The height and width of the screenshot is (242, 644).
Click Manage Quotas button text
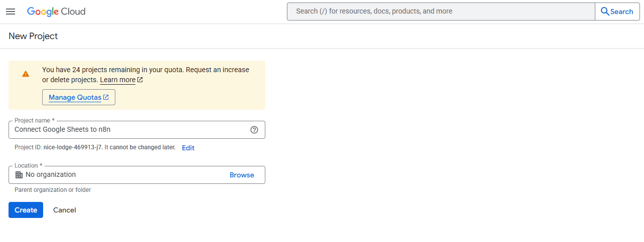coord(75,97)
